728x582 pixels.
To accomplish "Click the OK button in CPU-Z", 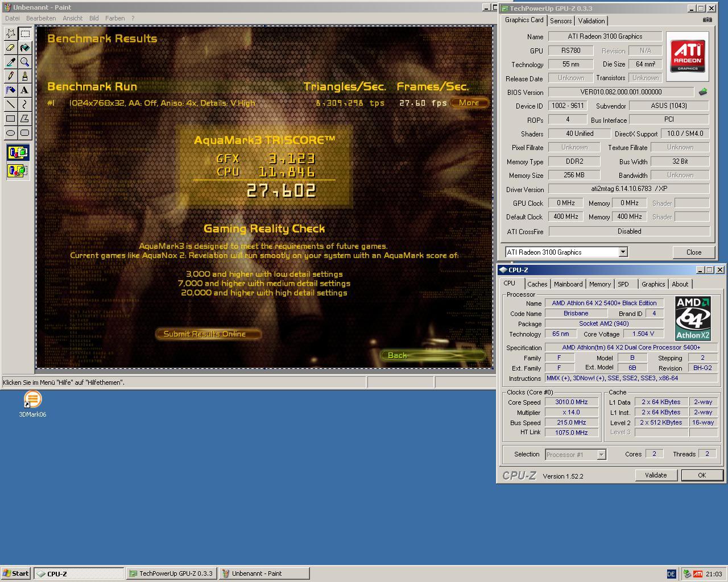I will click(x=702, y=475).
